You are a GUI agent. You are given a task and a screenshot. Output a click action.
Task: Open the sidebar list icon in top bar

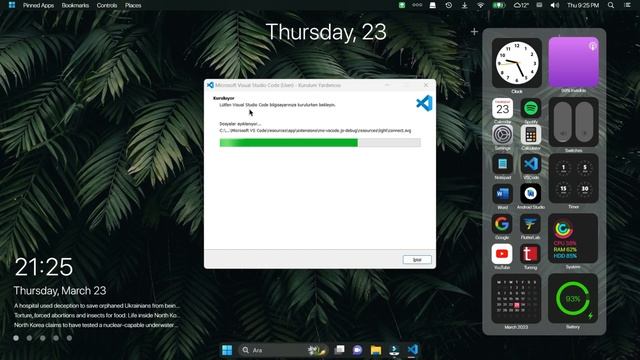[627, 5]
